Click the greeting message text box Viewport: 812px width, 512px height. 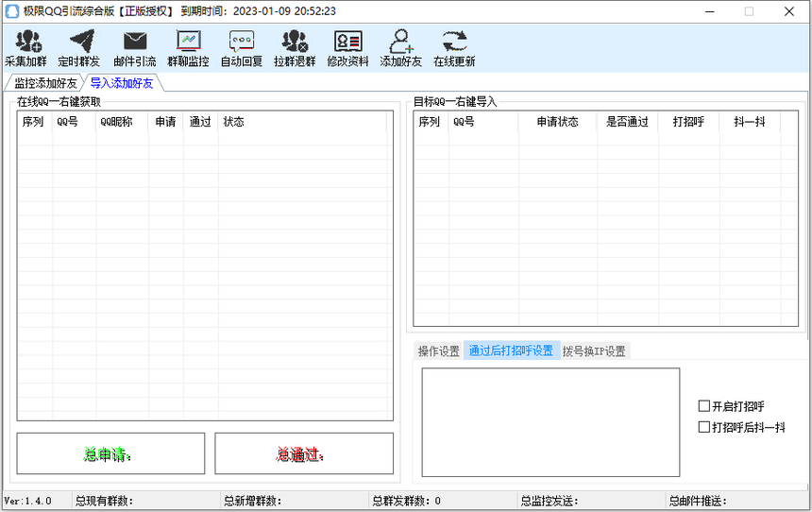(550, 422)
